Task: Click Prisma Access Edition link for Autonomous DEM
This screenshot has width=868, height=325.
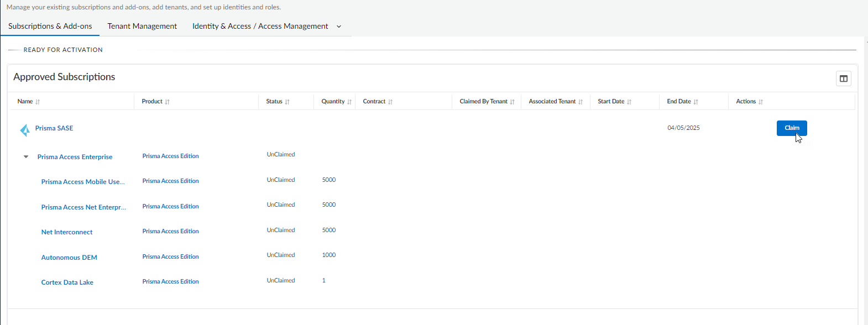Action: tap(170, 256)
